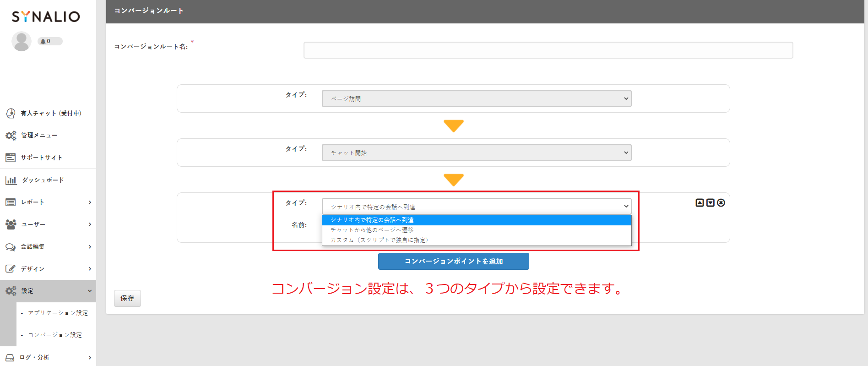Open the チャット開始 type dropdown
Image resolution: width=868 pixels, height=366 pixels.
click(x=477, y=153)
